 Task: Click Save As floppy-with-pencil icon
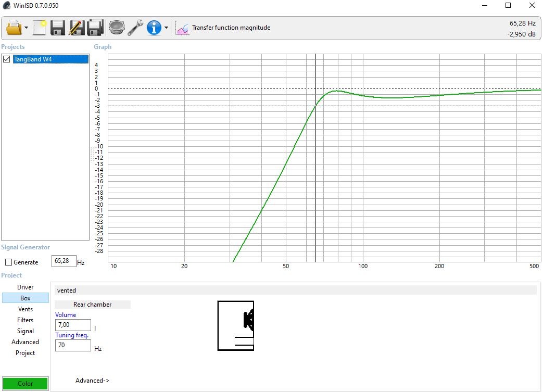pyautogui.click(x=77, y=28)
